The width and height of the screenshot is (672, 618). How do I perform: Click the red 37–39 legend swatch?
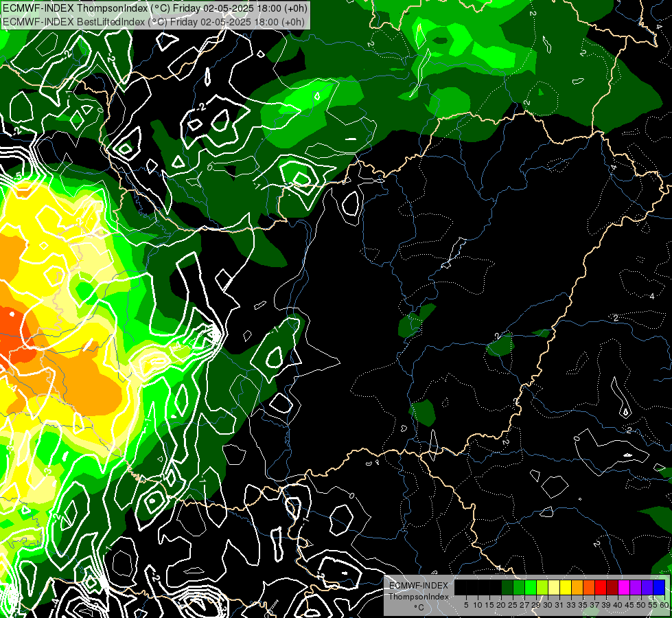[x=601, y=587]
